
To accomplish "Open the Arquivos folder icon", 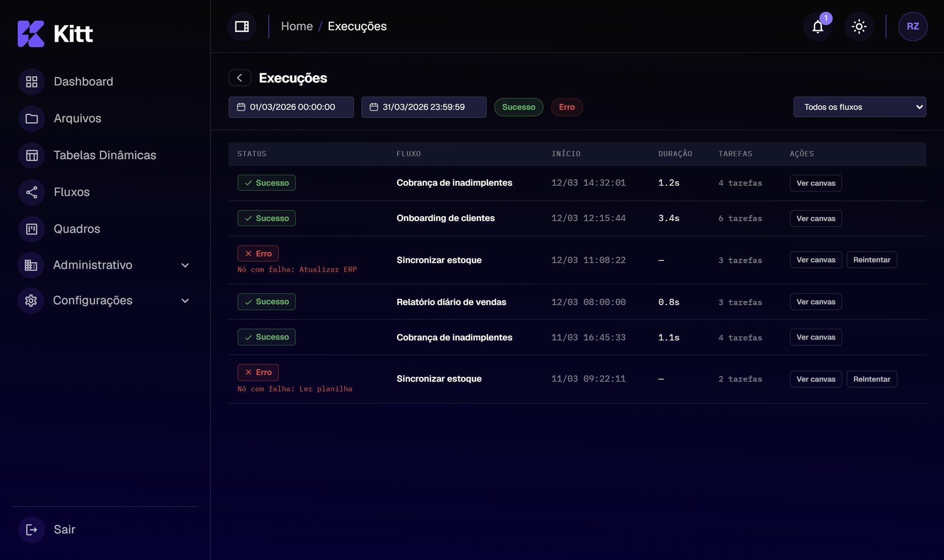I will coord(31,118).
